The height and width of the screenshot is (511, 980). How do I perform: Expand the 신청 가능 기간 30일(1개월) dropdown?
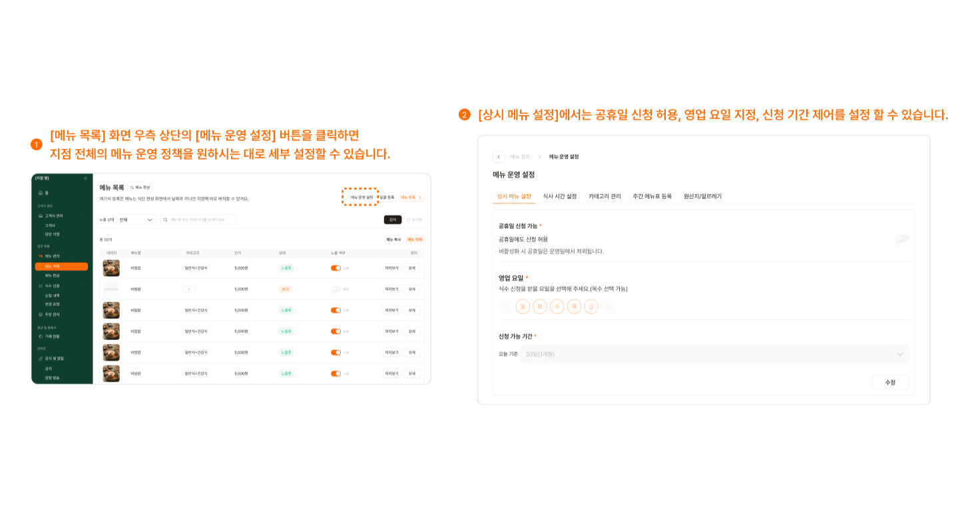[714, 354]
